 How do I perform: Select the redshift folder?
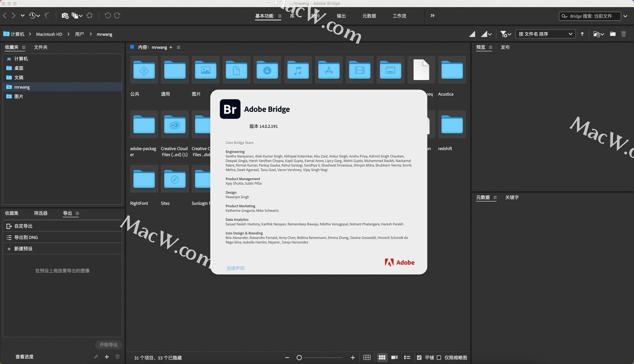452,124
